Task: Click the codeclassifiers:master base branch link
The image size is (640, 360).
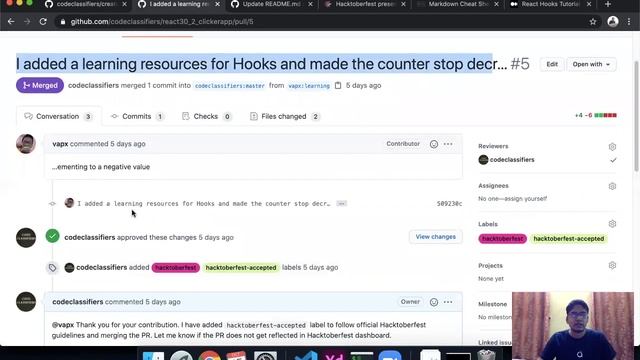Action: 229,86
